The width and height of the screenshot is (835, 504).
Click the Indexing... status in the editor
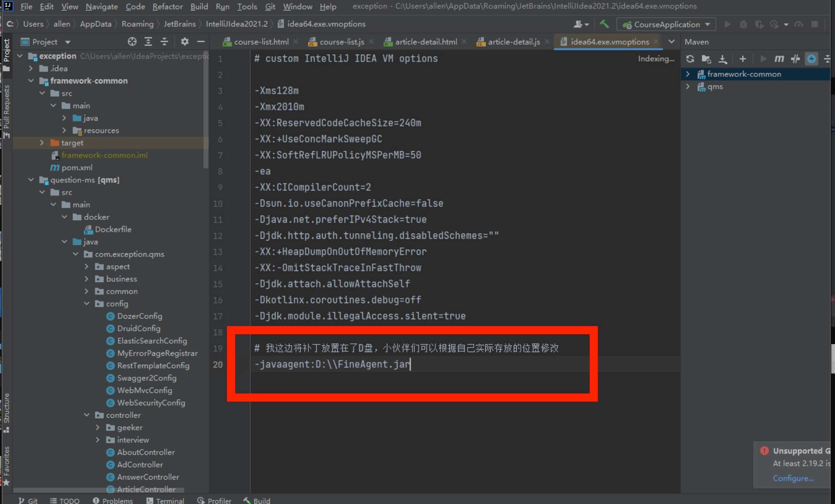pyautogui.click(x=656, y=59)
